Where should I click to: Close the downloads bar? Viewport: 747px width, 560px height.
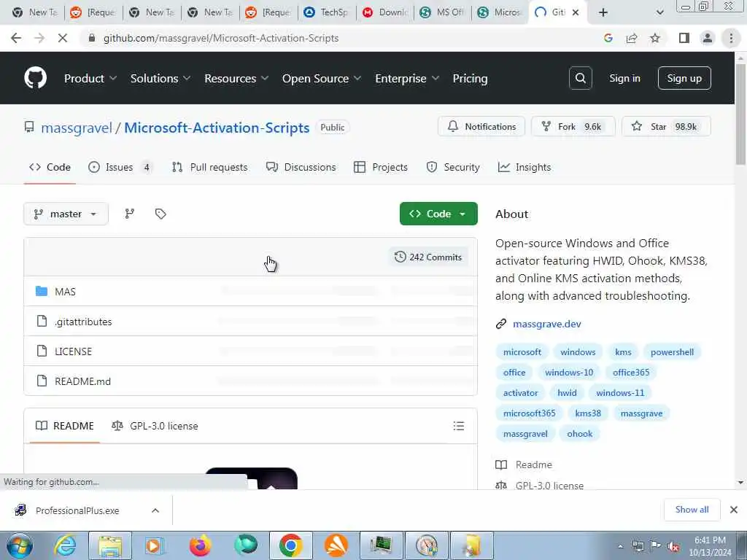(734, 510)
